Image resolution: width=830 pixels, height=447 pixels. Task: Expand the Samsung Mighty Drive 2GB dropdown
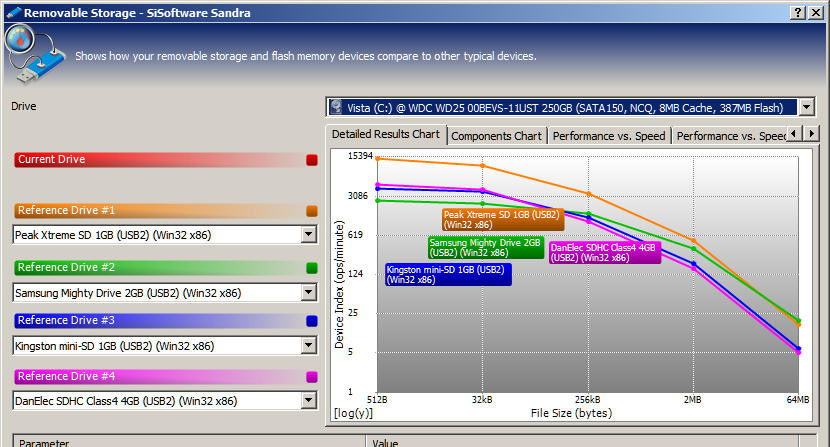(309, 292)
